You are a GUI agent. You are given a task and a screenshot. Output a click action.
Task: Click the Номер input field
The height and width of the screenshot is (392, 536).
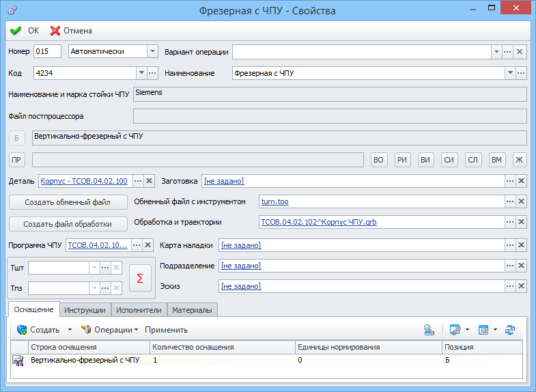pos(46,52)
